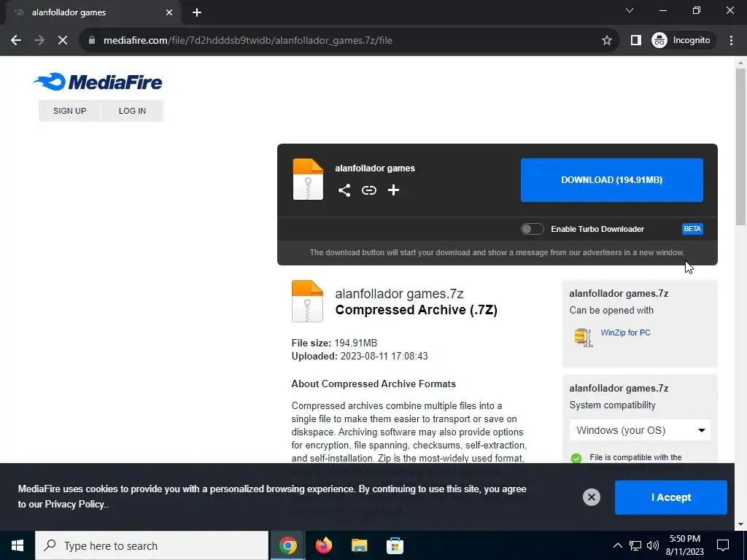Click the address bar URL
Screen dimensions: 747x560
point(248,41)
